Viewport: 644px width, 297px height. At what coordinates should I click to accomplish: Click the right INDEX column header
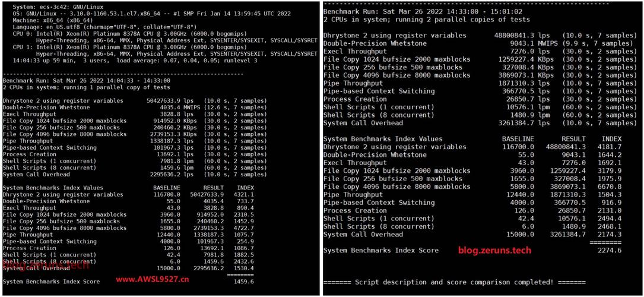pyautogui.click(x=611, y=139)
